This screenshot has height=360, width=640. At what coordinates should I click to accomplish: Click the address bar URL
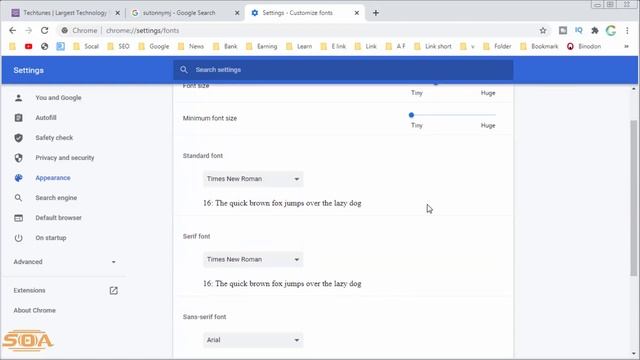(x=142, y=31)
